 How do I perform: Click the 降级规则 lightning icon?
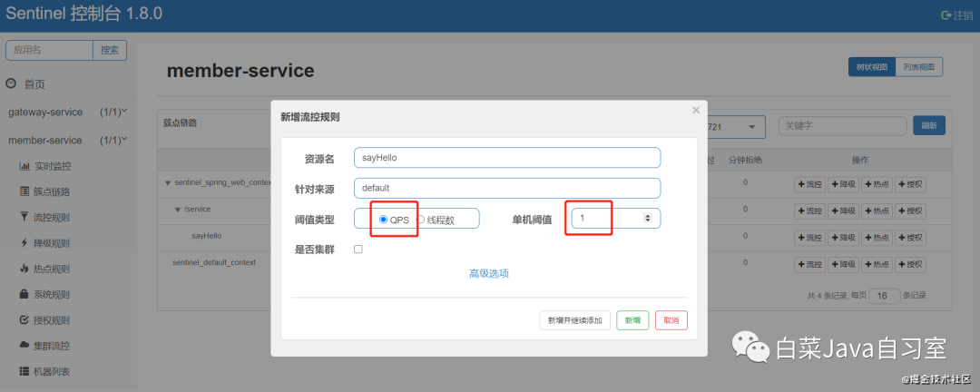click(x=24, y=243)
